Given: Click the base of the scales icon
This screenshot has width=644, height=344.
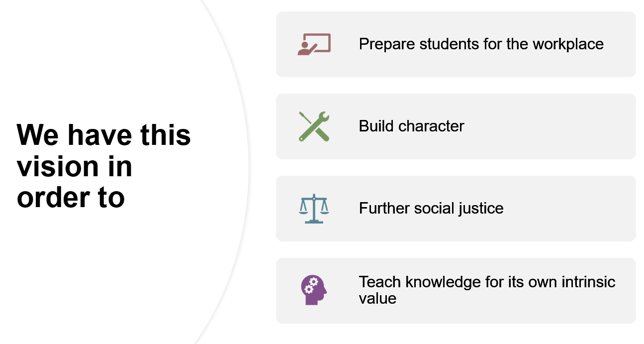Looking at the screenshot, I should pyautogui.click(x=314, y=221).
